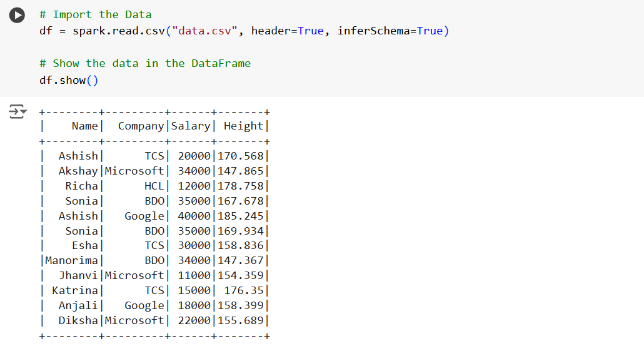This screenshot has height=346, width=644.
Task: Click the Height column header text
Action: [x=243, y=126]
